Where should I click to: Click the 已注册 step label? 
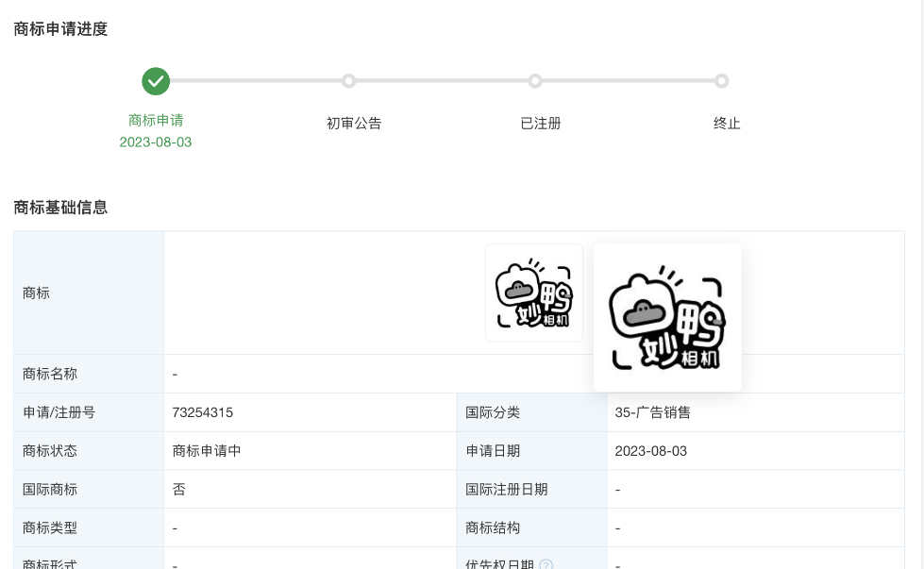pos(541,123)
